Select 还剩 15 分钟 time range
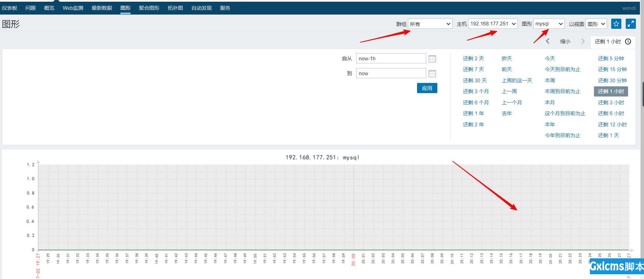 click(612, 69)
